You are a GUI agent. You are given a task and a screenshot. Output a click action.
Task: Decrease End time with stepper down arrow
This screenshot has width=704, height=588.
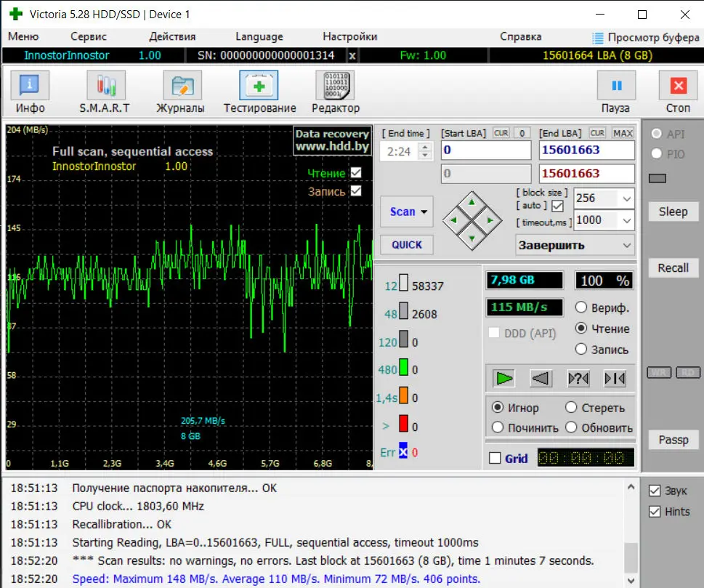point(425,156)
